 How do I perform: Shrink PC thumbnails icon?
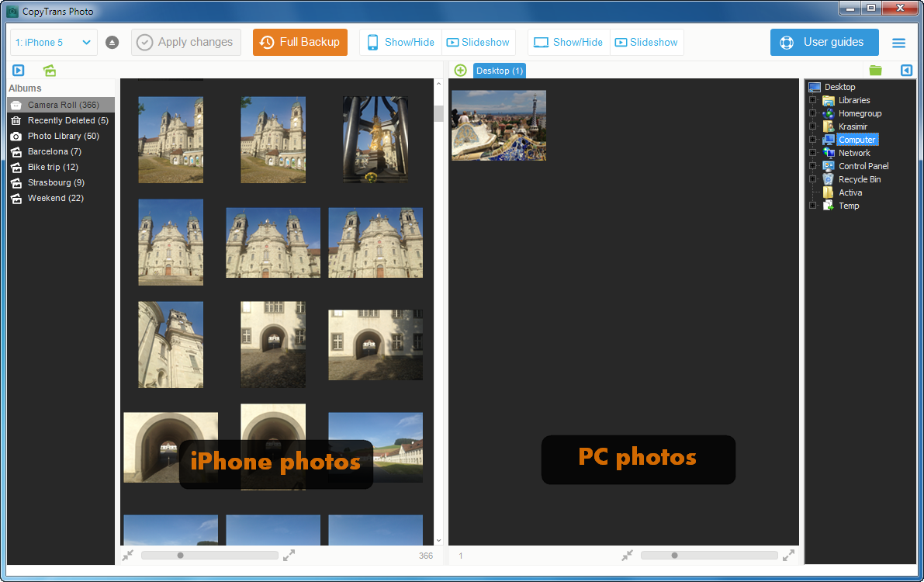[628, 556]
